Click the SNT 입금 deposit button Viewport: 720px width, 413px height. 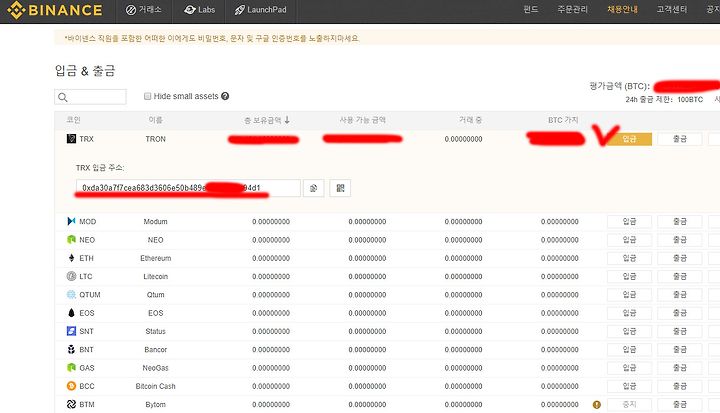(629, 331)
